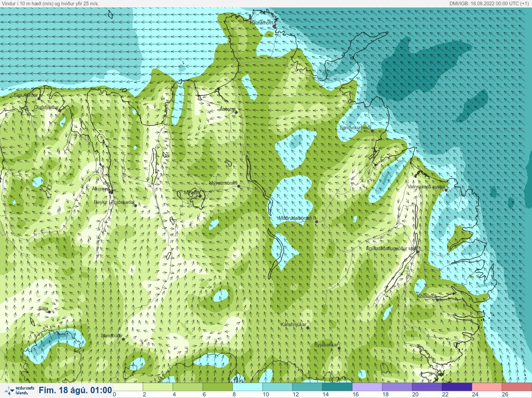532x398 pixels.
Task: Click the Siglufjörður station marker dot
Action: coord(39,98)
